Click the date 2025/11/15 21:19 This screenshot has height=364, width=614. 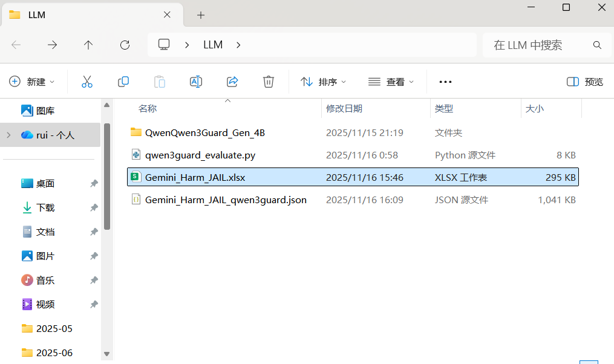(365, 132)
